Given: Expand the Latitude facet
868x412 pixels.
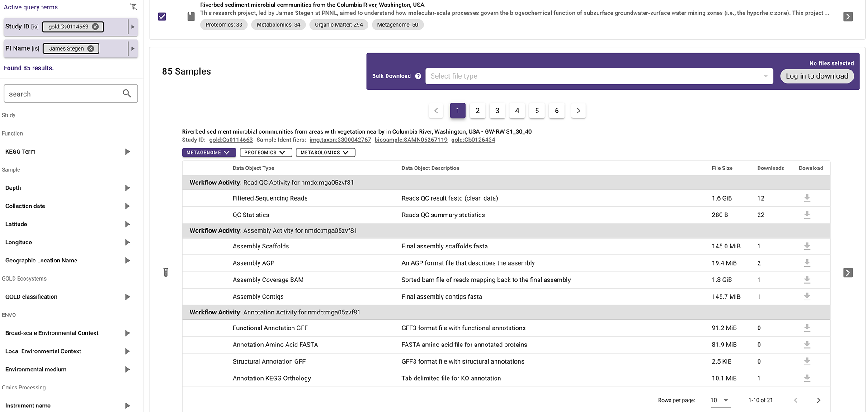Looking at the screenshot, I should pos(127,224).
